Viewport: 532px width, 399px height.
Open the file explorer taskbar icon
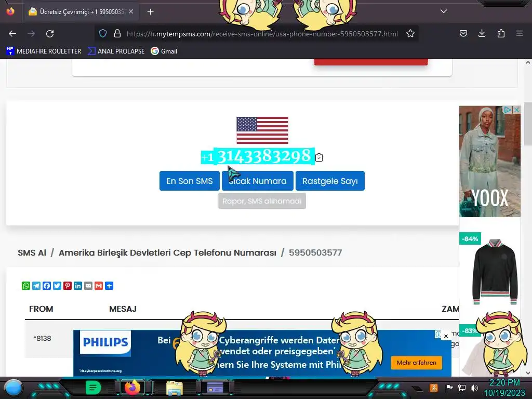click(x=175, y=388)
